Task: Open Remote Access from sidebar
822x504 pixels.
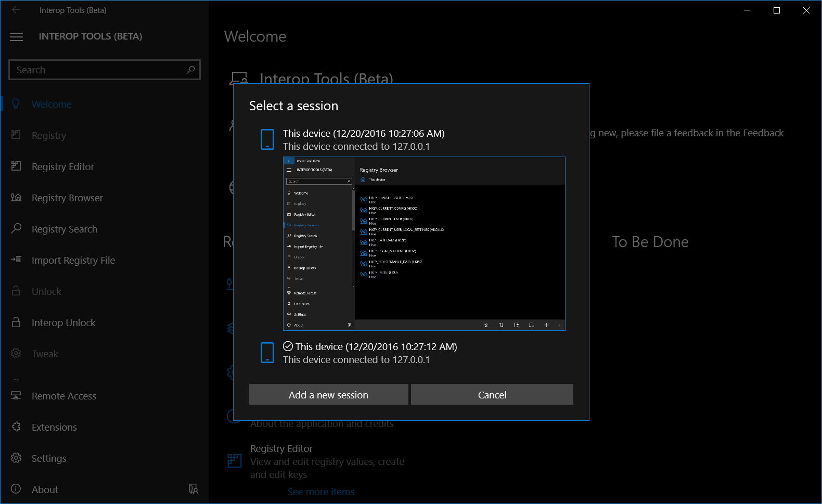Action: point(104,396)
